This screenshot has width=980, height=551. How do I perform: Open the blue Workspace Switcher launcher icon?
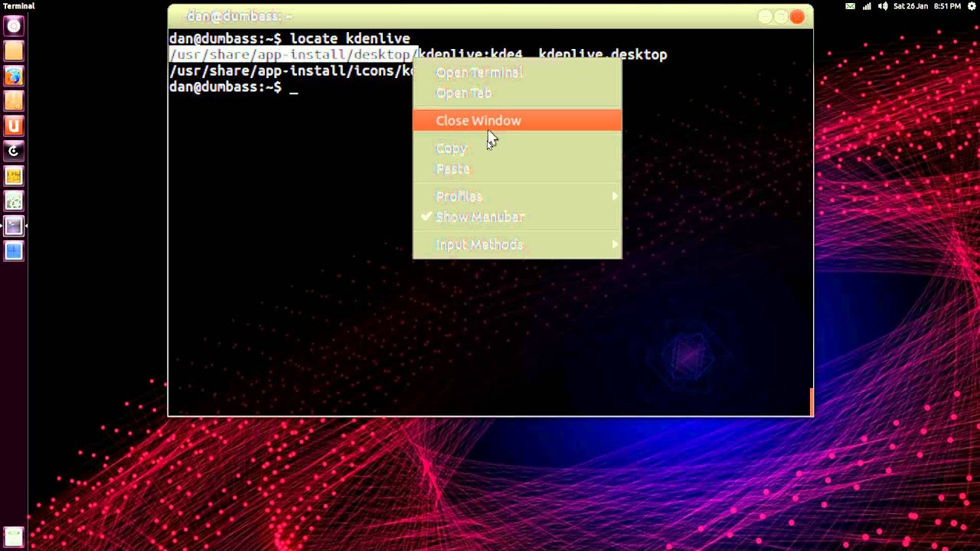pos(14,251)
